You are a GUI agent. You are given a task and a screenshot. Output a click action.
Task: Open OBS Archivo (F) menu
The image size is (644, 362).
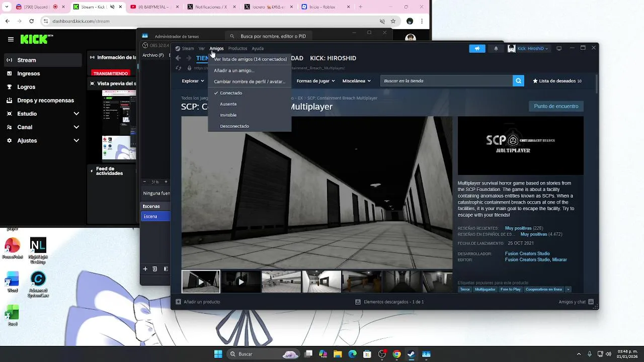[153, 55]
